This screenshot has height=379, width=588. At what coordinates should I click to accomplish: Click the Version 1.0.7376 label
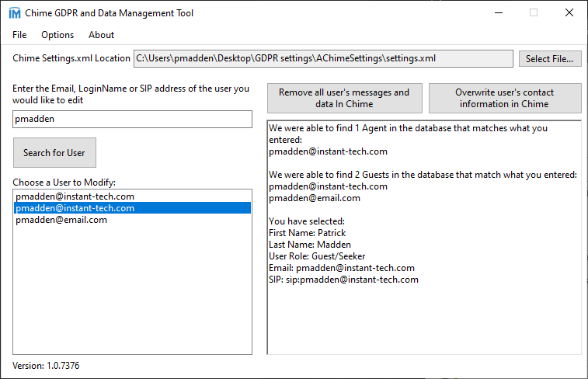(x=46, y=366)
